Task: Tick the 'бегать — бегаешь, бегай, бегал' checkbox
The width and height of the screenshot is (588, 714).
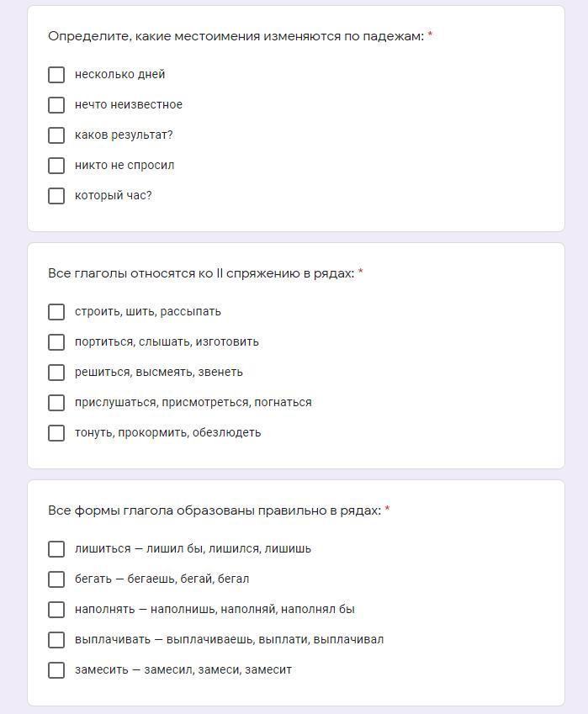Action: 56,579
